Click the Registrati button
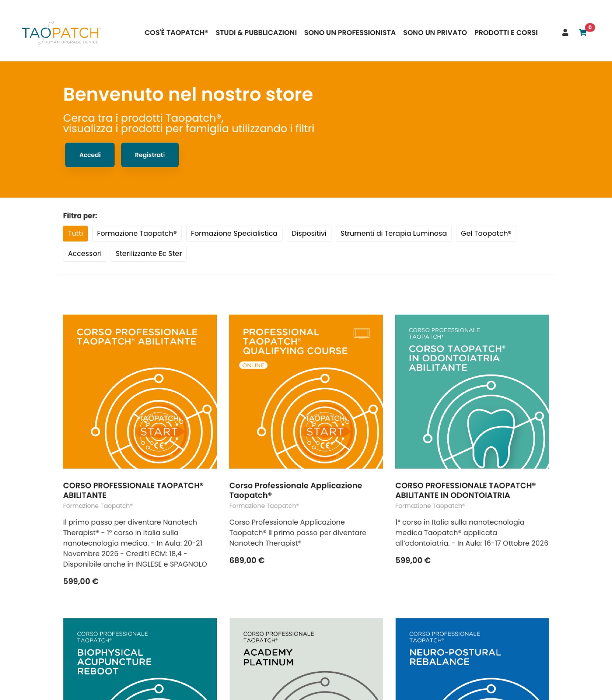 (150, 155)
